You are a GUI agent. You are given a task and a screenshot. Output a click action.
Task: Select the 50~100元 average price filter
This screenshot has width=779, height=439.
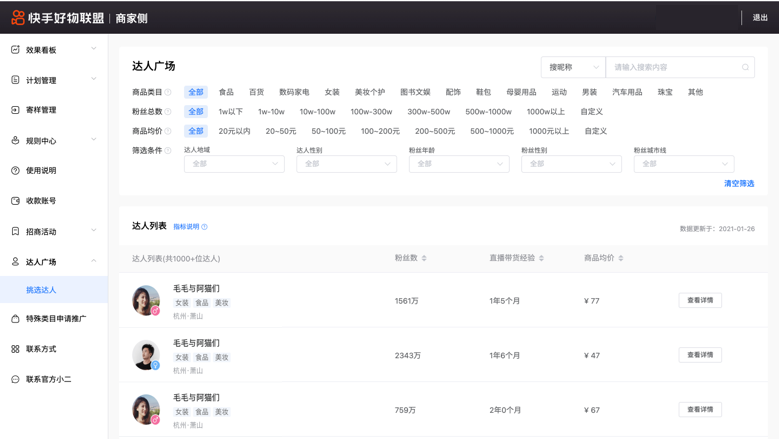(328, 131)
